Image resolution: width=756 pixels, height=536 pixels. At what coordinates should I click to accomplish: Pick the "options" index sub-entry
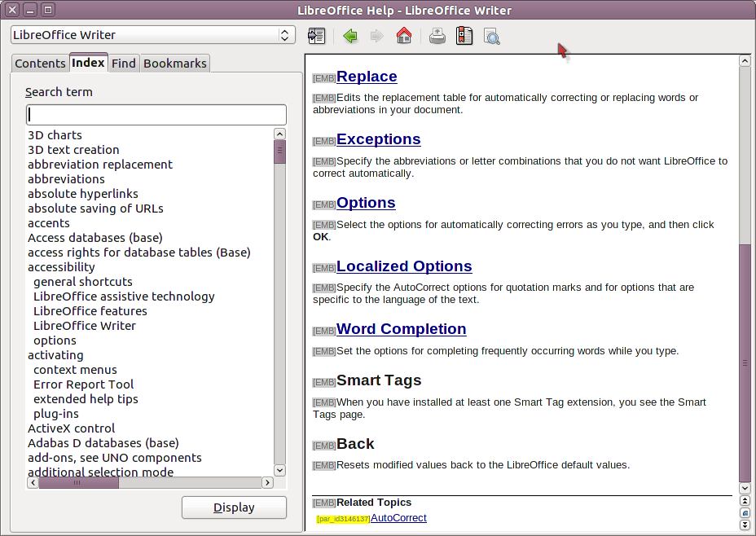[55, 340]
